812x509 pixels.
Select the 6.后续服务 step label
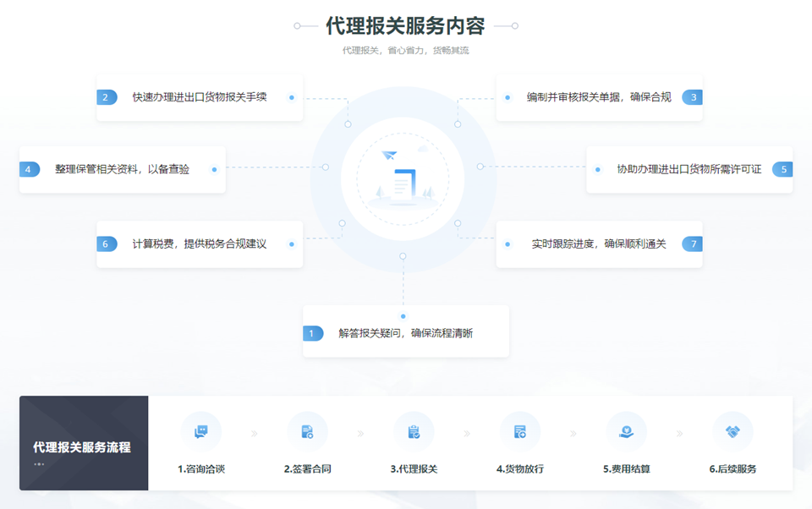[x=732, y=468]
